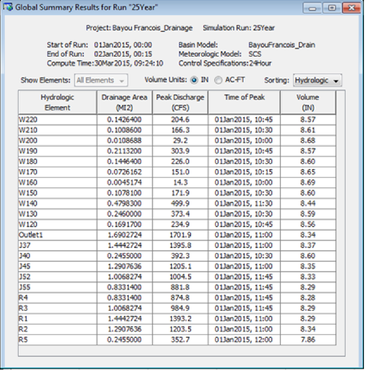Viewport: 366px width, 371px height.
Task: Select the J40 element row
Action: 177,256
